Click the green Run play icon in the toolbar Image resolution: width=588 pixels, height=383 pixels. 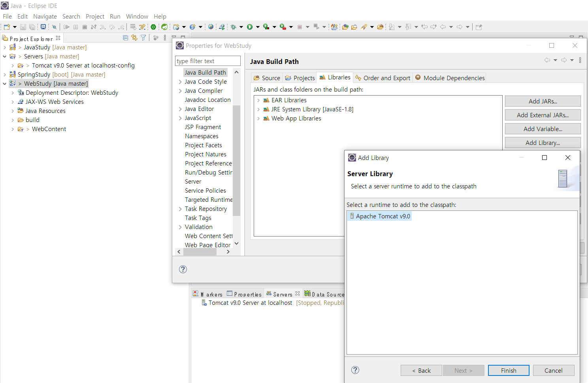250,27
